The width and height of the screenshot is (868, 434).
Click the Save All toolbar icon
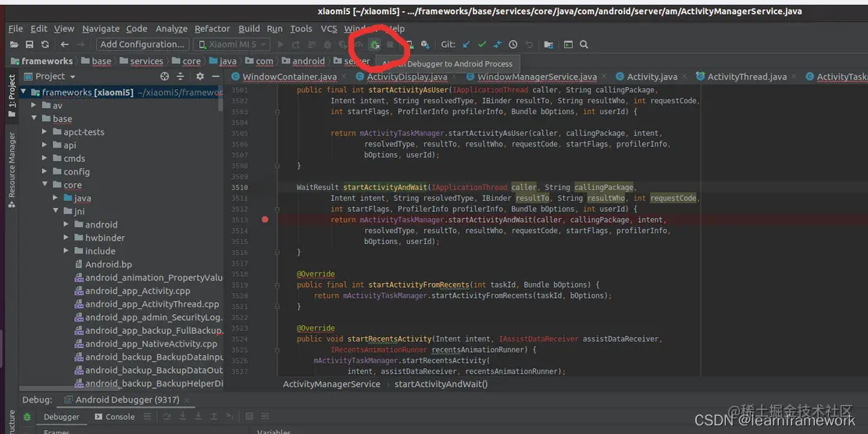coord(30,45)
